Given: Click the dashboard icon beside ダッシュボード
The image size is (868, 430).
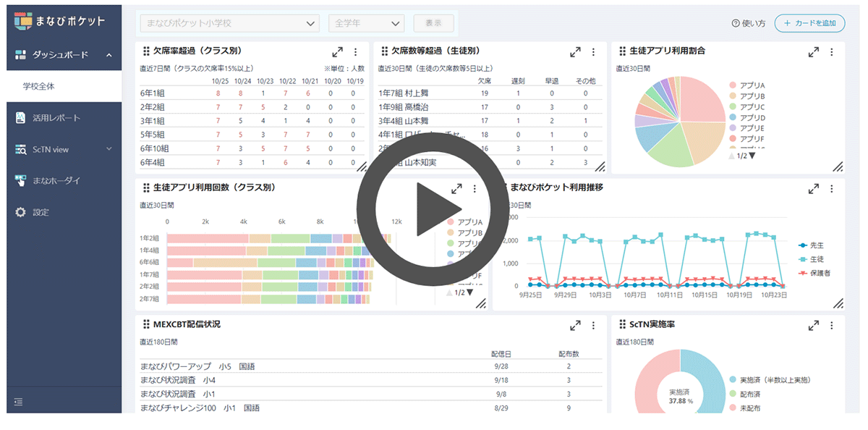Looking at the screenshot, I should (x=20, y=55).
